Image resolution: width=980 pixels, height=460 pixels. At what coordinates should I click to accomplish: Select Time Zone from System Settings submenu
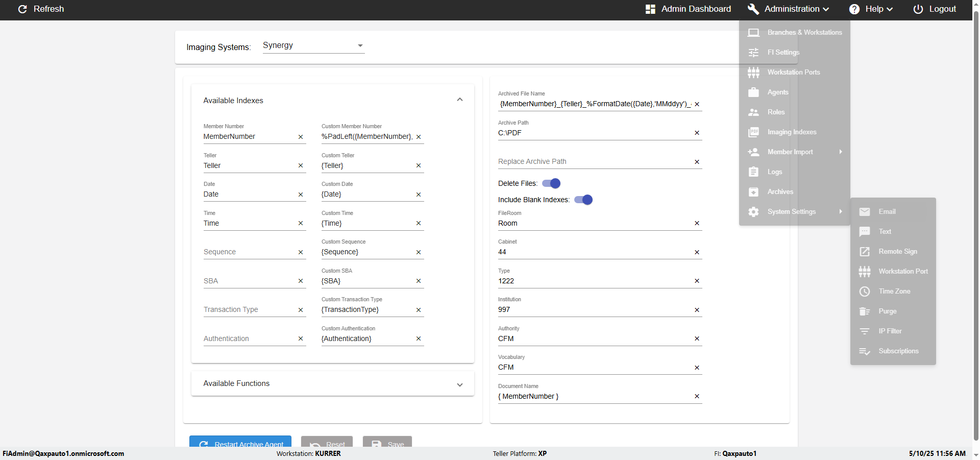tap(894, 292)
